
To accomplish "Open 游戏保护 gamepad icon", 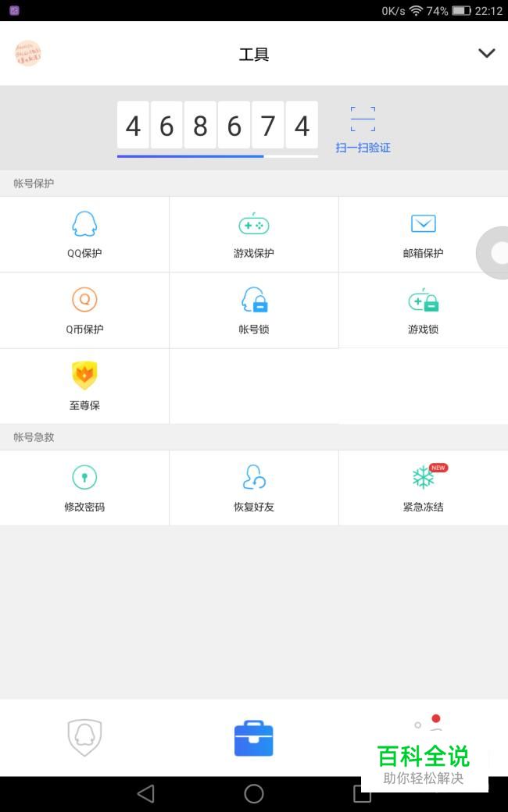I will tap(253, 224).
